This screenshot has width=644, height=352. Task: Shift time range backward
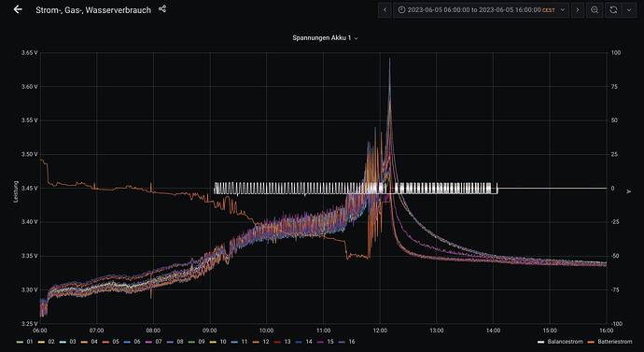click(x=385, y=10)
